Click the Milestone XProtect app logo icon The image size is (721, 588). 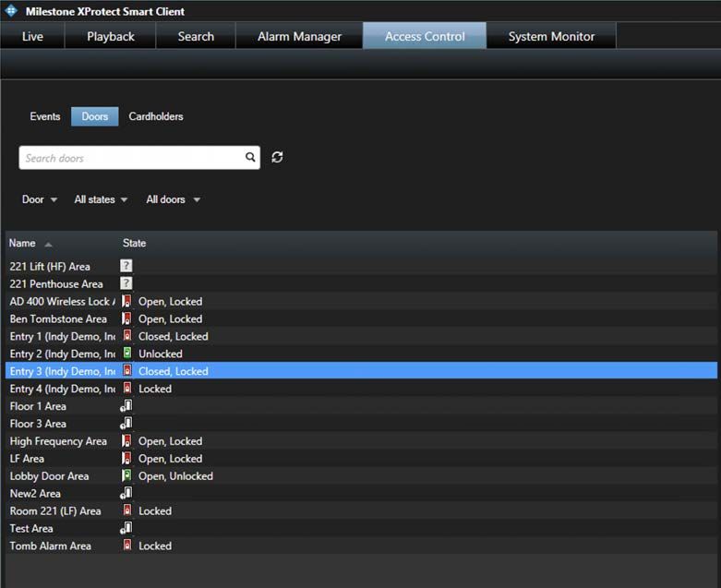click(10, 10)
